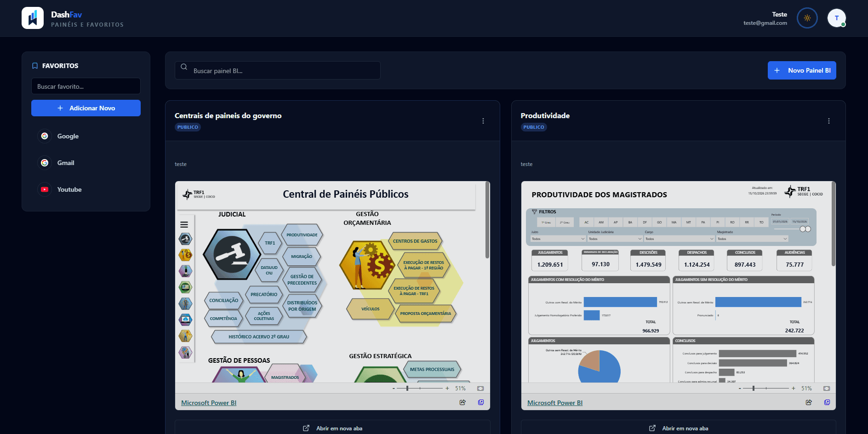Click the search magnifier icon in panel search
The width and height of the screenshot is (868, 434).
(x=184, y=67)
